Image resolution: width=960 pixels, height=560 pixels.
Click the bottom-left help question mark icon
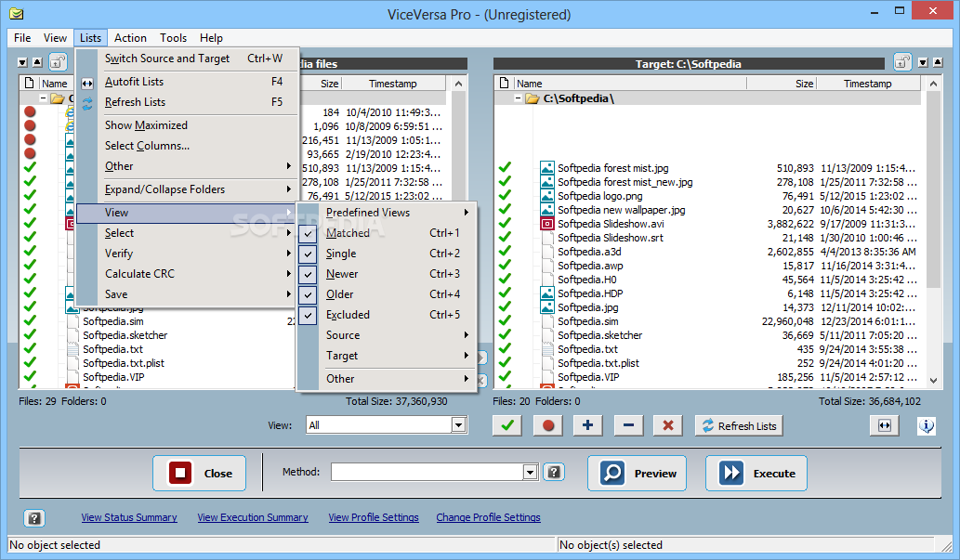tap(34, 518)
